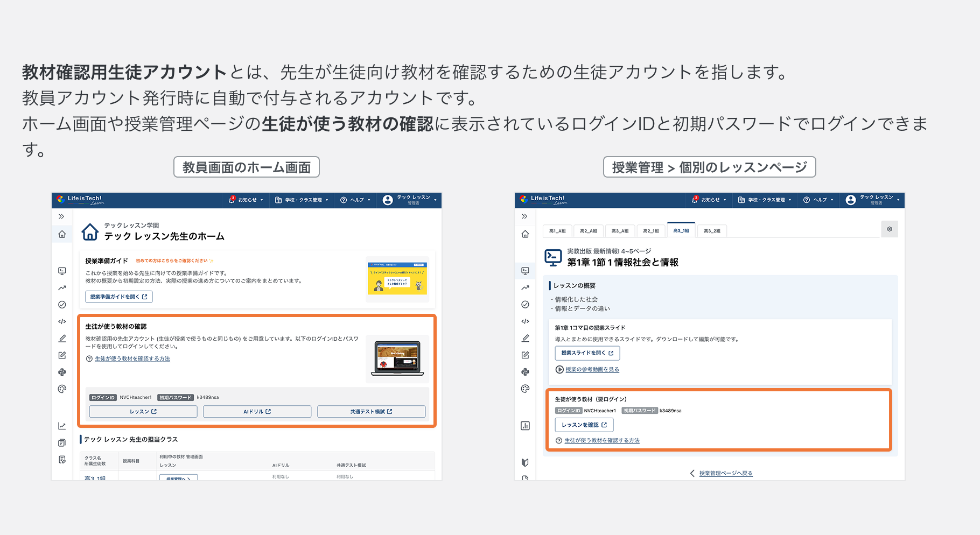Select the home sidebar icon in the lesson page screenshot

525,234
